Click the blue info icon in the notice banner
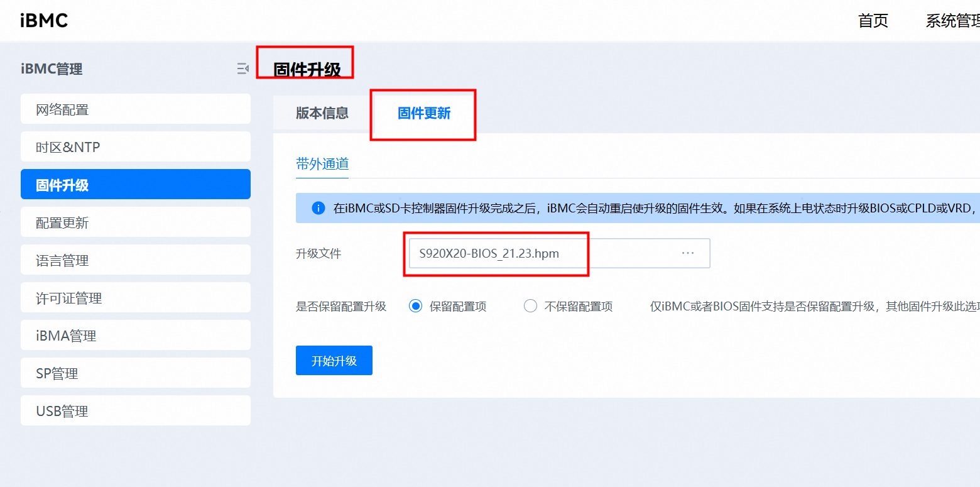The width and height of the screenshot is (980, 487). (318, 208)
